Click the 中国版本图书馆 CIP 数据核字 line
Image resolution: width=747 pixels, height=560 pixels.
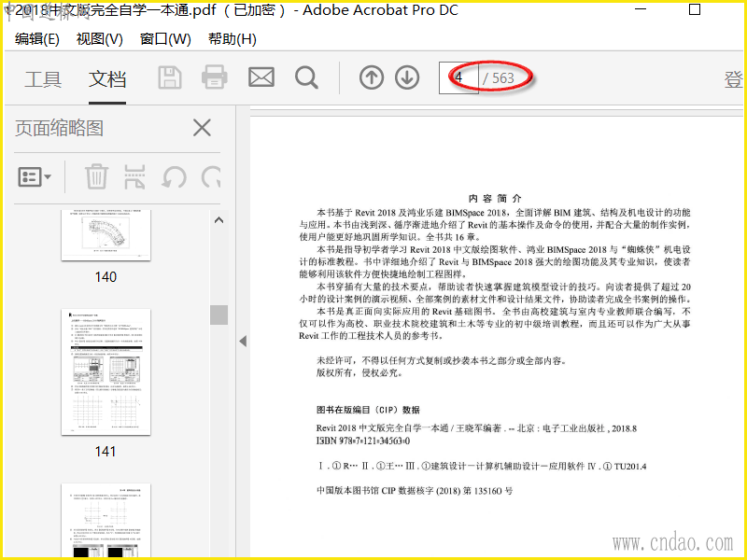[415, 491]
